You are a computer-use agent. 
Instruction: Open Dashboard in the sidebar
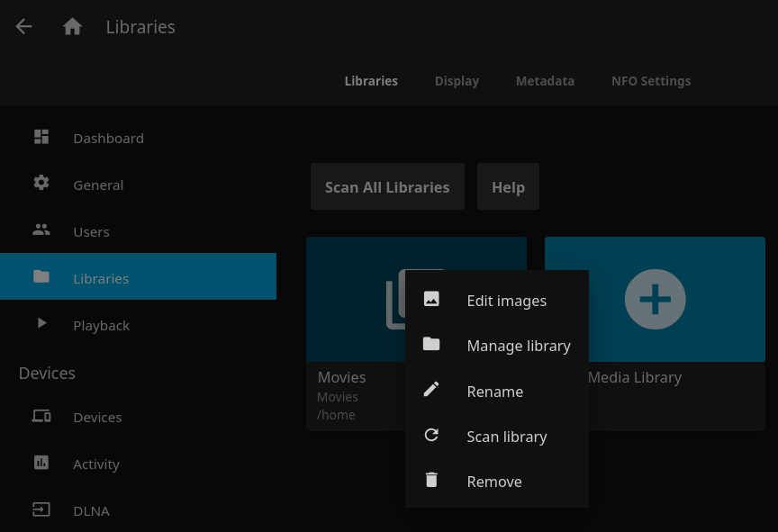pyautogui.click(x=138, y=138)
